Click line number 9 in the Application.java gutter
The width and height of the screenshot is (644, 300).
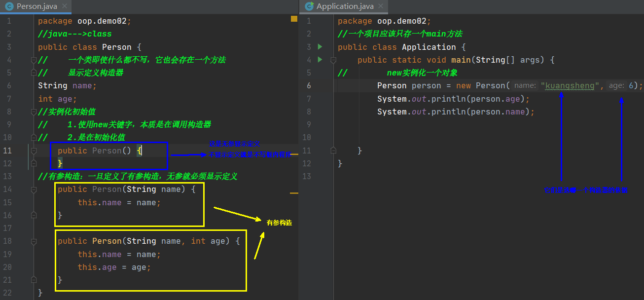coord(309,125)
